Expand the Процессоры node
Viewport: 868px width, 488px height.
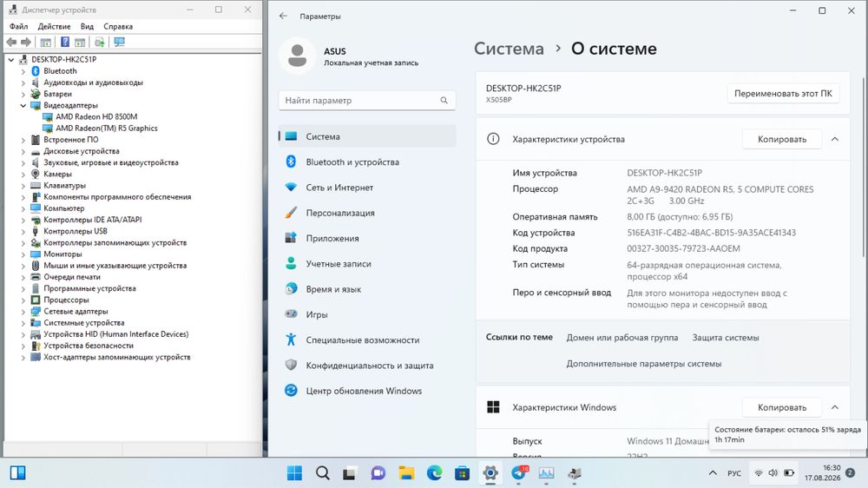click(23, 300)
